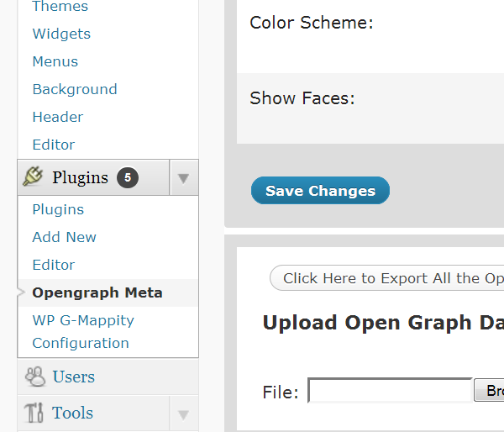Click the Plugins plug icon
Image resolution: width=504 pixels, height=432 pixels.
click(33, 176)
